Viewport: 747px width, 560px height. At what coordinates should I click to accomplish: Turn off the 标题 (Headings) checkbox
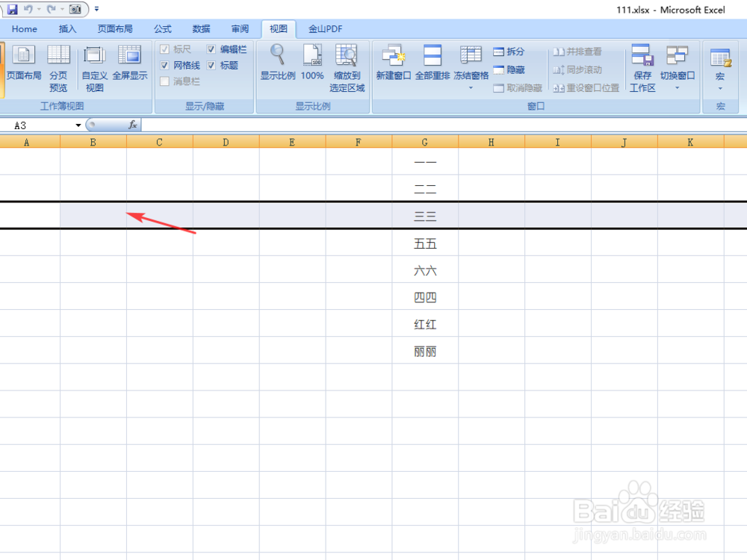point(211,65)
